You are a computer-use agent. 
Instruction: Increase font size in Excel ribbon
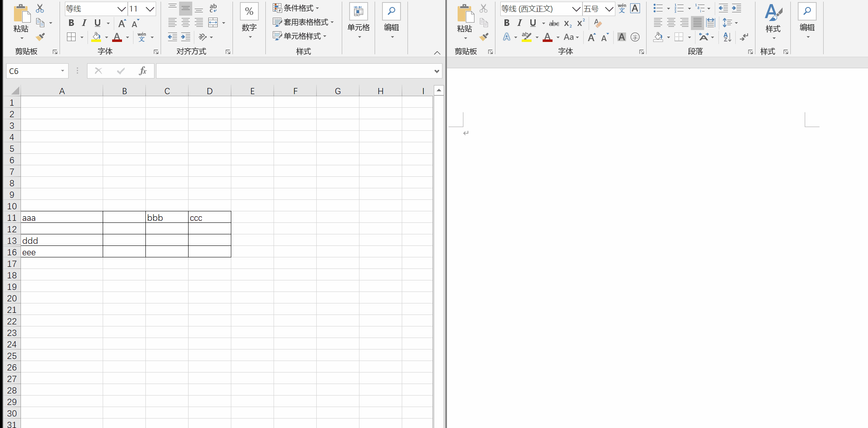[122, 23]
